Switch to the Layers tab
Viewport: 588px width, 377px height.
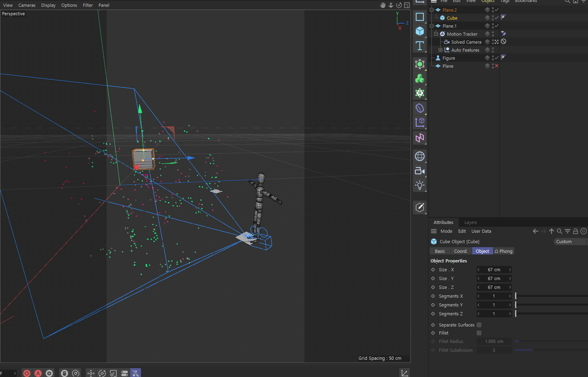pyautogui.click(x=470, y=222)
